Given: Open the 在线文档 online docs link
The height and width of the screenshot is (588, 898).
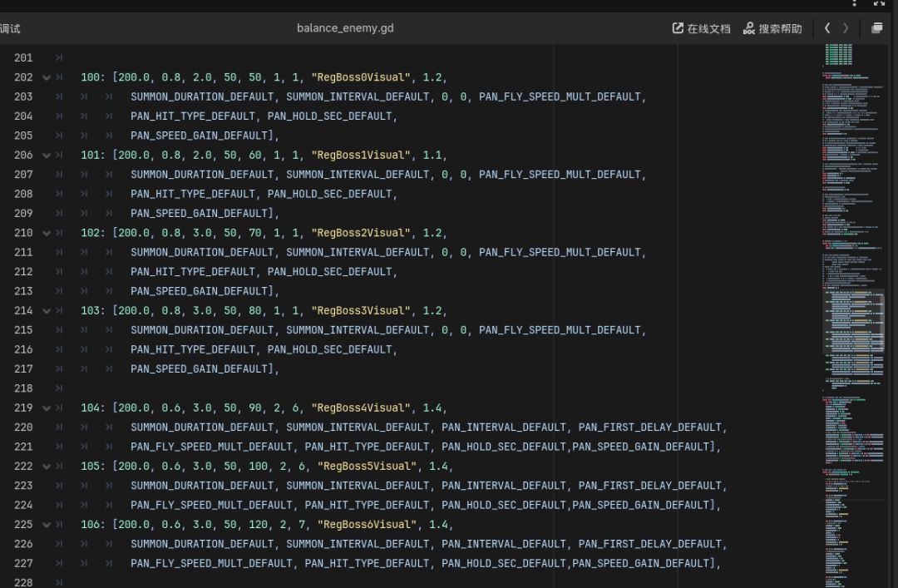Looking at the screenshot, I should [701, 28].
